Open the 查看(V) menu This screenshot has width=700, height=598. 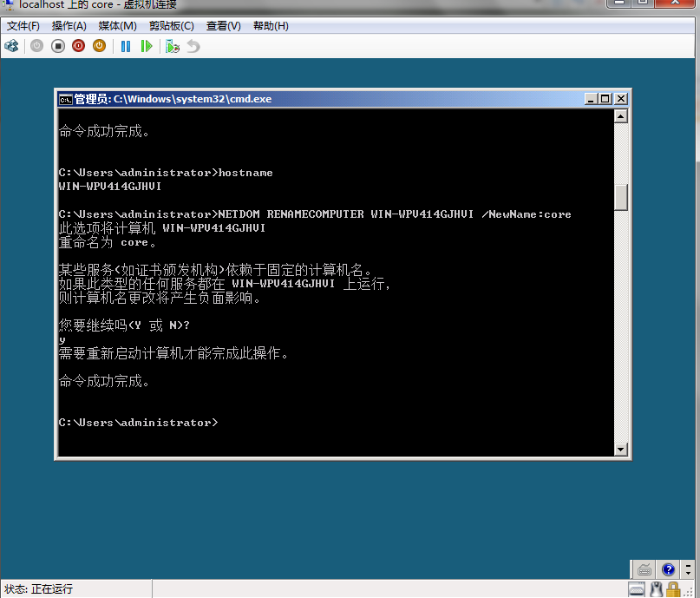(223, 26)
